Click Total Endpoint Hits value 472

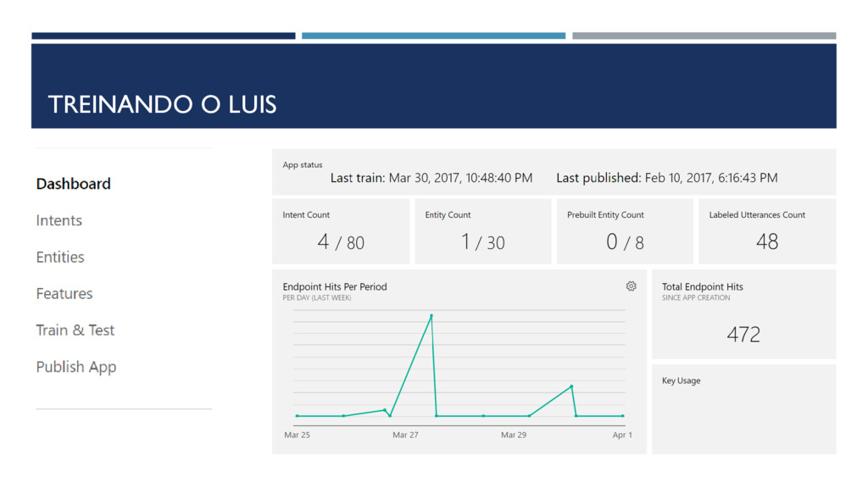point(743,334)
